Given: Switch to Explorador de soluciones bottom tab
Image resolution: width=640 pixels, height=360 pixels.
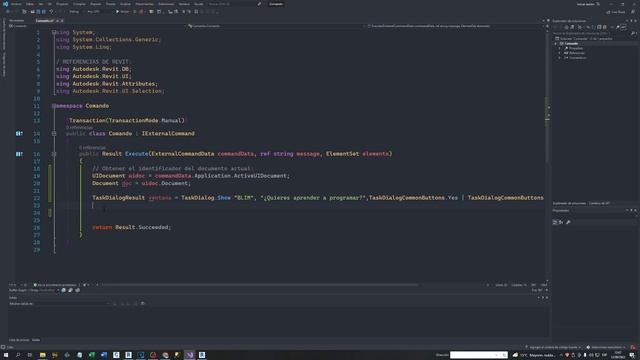Looking at the screenshot, I should 569,203.
